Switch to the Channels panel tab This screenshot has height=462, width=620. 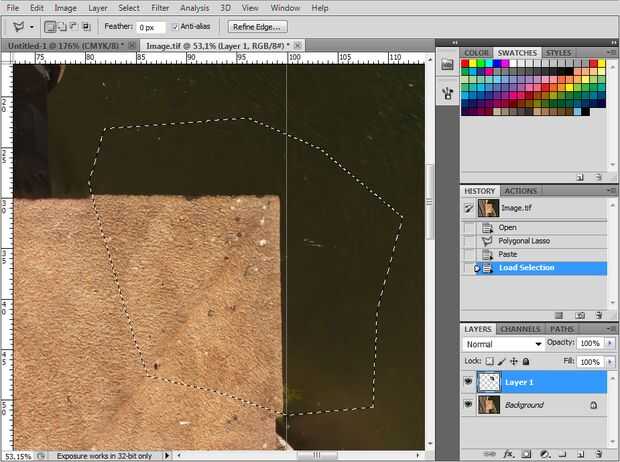[x=520, y=329]
